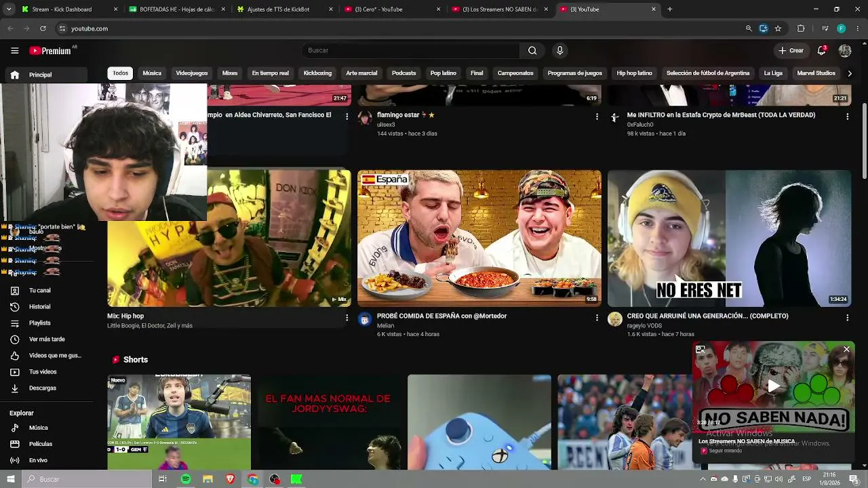Click the YouTube search input field

410,51
